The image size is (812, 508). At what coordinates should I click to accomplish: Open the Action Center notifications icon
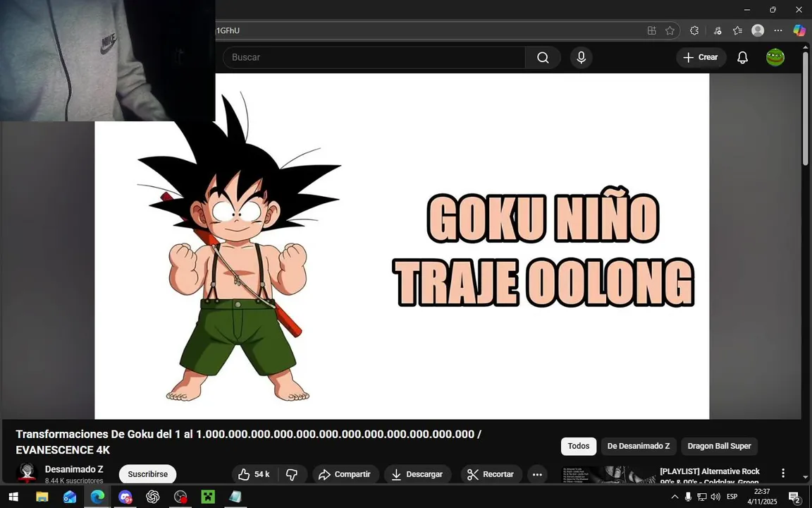pos(795,497)
